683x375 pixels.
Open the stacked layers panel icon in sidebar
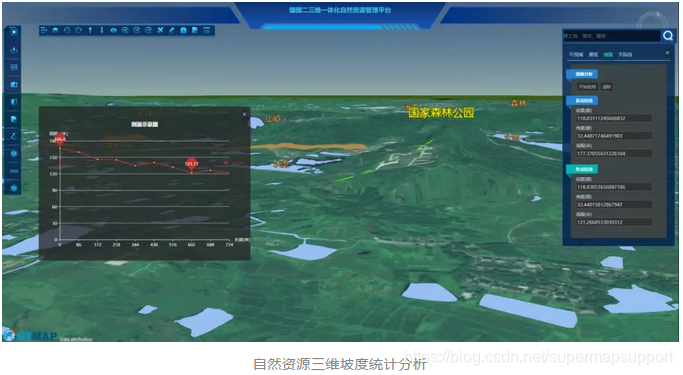pyautogui.click(x=14, y=67)
